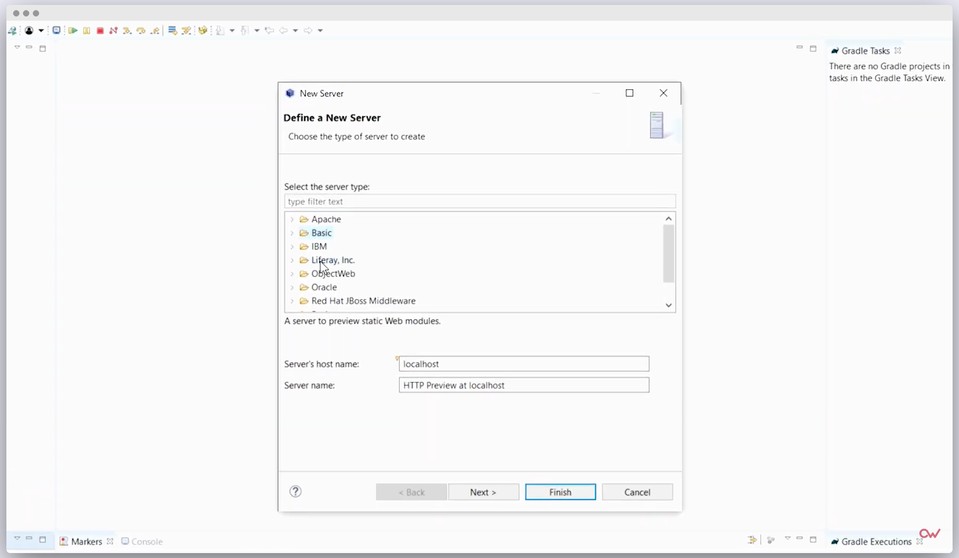Click the Finish button

tap(560, 492)
